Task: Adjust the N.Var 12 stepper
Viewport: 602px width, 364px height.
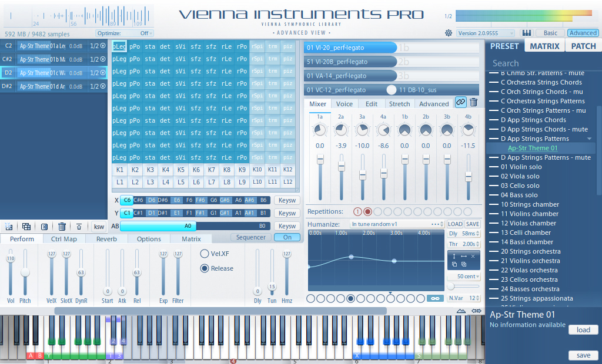Action: [x=478, y=298]
